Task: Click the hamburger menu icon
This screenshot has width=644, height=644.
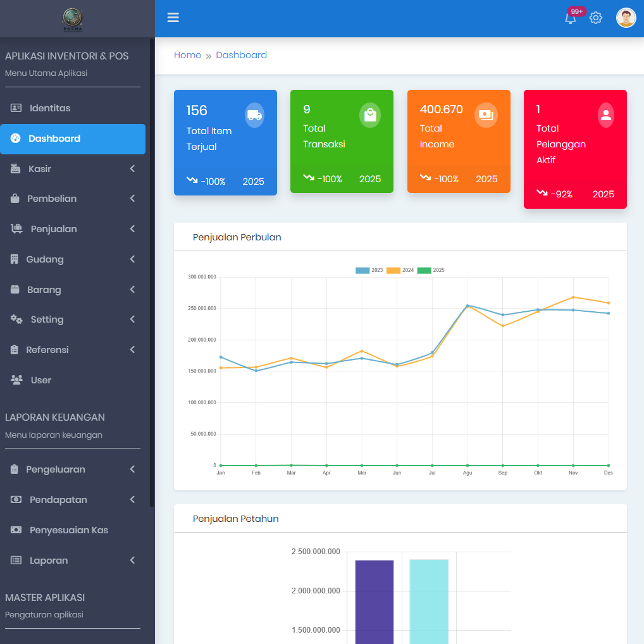Action: pyautogui.click(x=173, y=18)
